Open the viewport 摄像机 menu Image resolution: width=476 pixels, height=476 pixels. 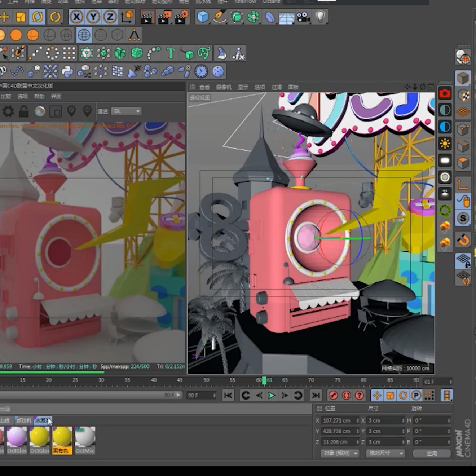coord(224,87)
